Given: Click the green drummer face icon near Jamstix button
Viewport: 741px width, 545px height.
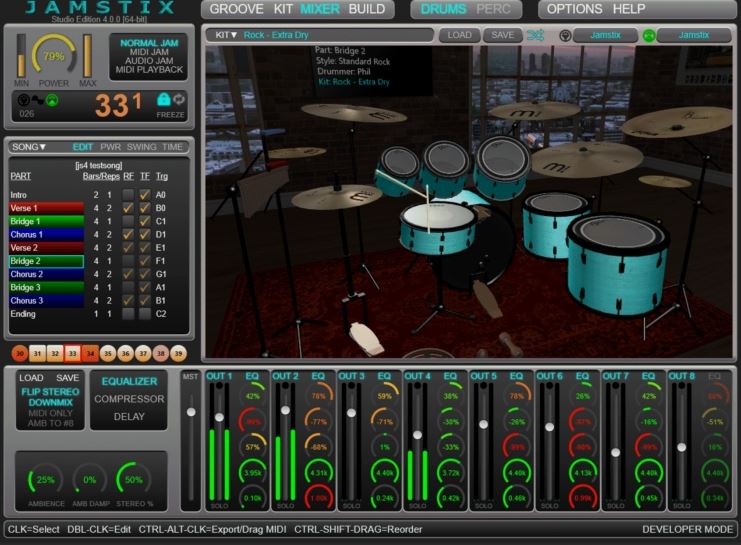Looking at the screenshot, I should 649,35.
